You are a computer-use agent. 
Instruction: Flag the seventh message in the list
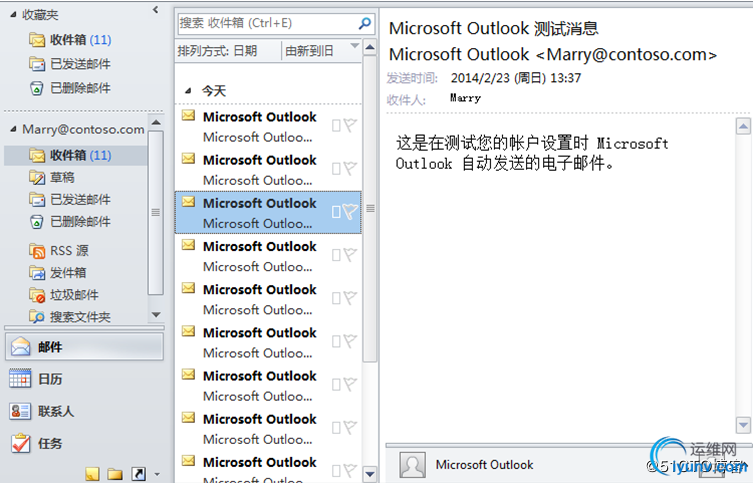coord(351,384)
